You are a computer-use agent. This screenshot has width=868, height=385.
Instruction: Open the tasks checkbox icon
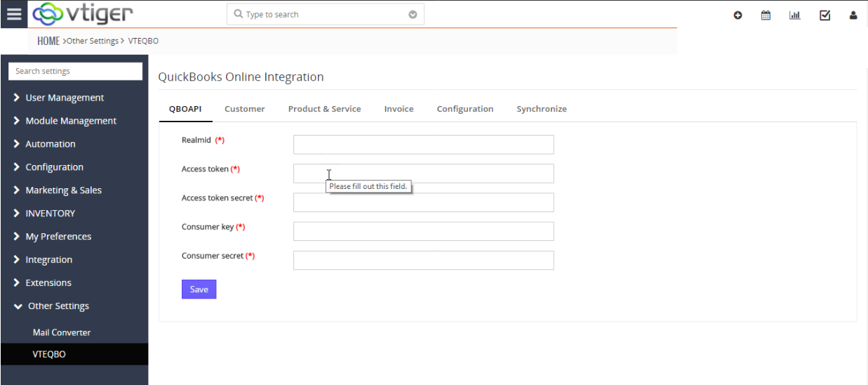825,15
